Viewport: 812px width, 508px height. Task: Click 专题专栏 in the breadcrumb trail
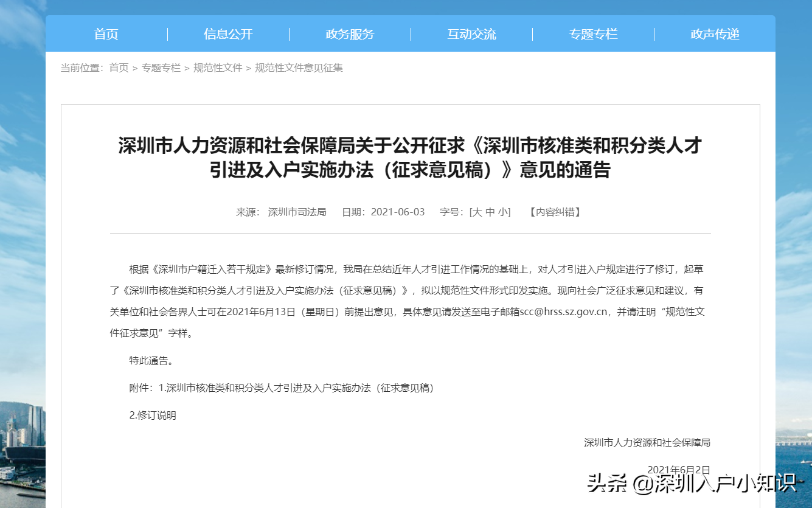click(x=161, y=68)
